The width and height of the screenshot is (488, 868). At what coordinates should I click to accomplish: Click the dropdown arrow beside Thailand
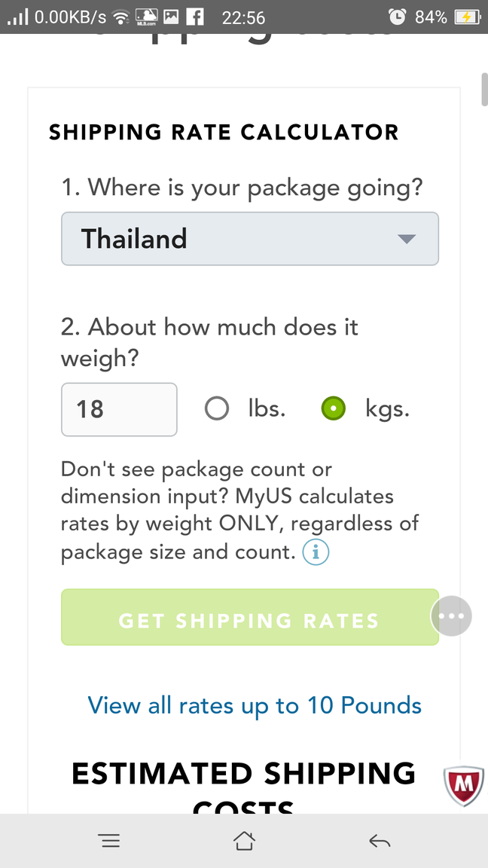[407, 239]
